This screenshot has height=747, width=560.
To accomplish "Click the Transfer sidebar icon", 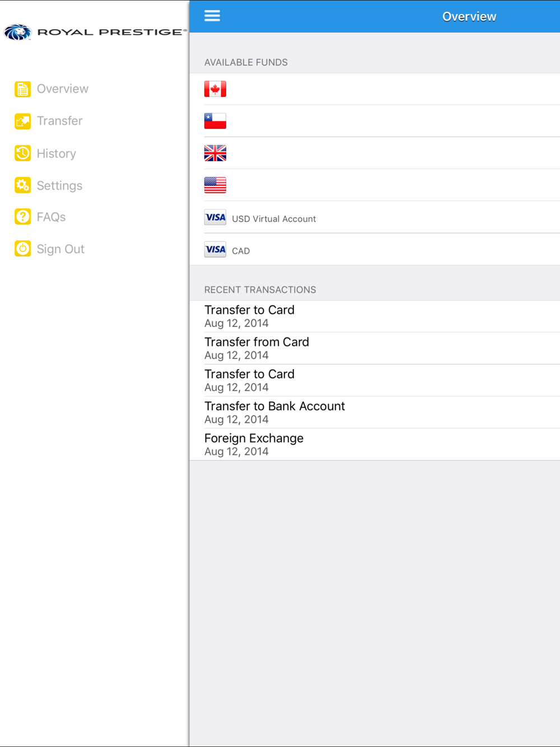I will [23, 121].
